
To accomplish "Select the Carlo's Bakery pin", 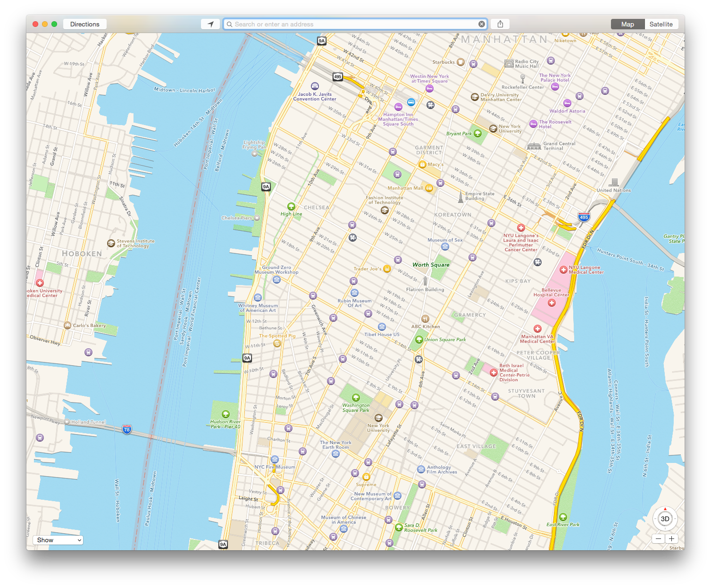I will (67, 325).
